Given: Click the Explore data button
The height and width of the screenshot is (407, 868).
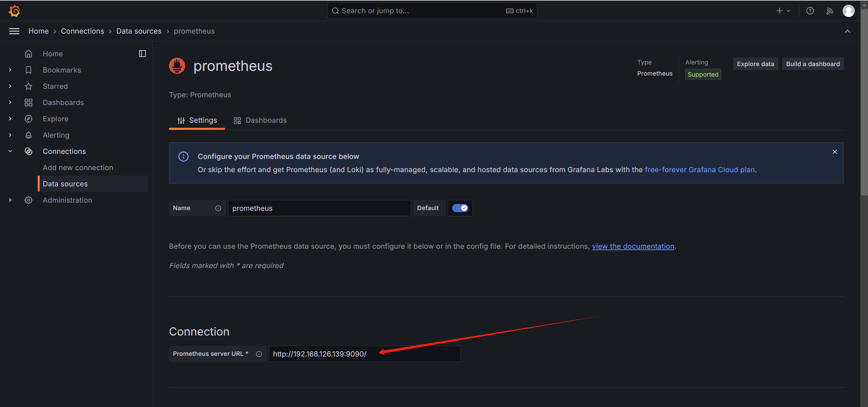Looking at the screenshot, I should [755, 64].
